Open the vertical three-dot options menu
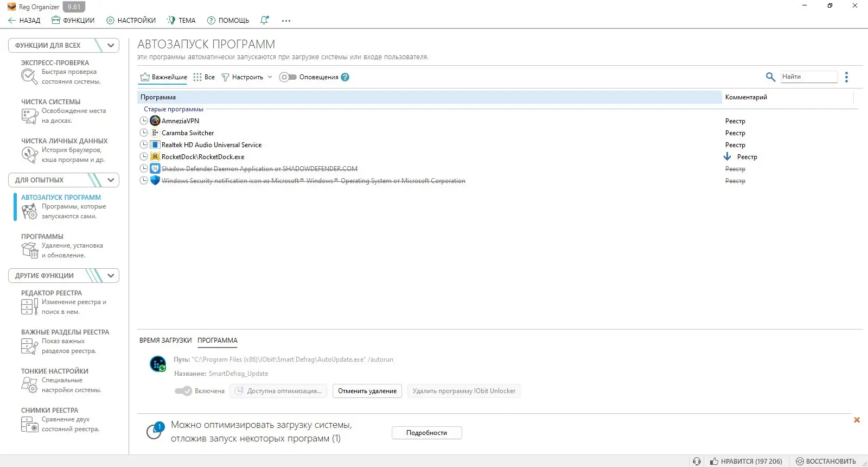Viewport: 868px width, 467px height. coord(846,77)
